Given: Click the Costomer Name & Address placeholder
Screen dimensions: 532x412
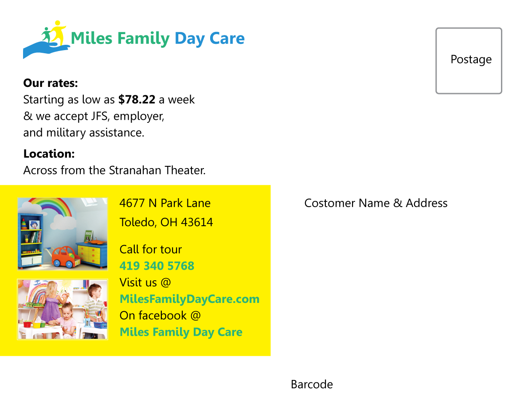Looking at the screenshot, I should pyautogui.click(x=376, y=203).
